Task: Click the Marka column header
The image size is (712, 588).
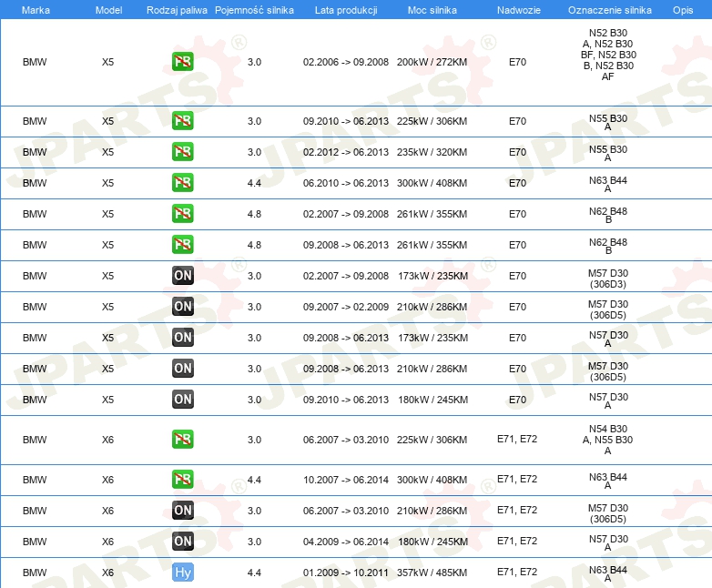Action: coord(36,9)
